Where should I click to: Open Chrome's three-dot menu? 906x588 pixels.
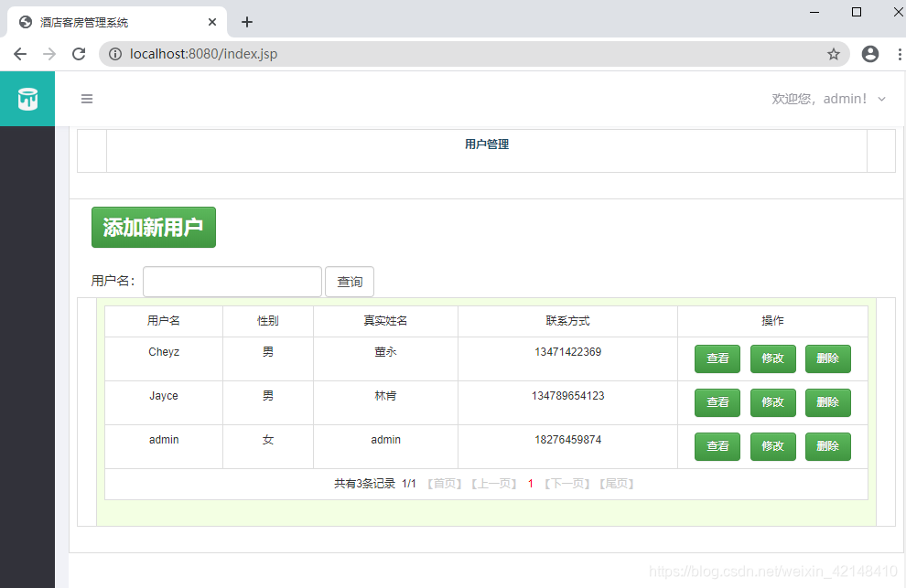point(899,54)
